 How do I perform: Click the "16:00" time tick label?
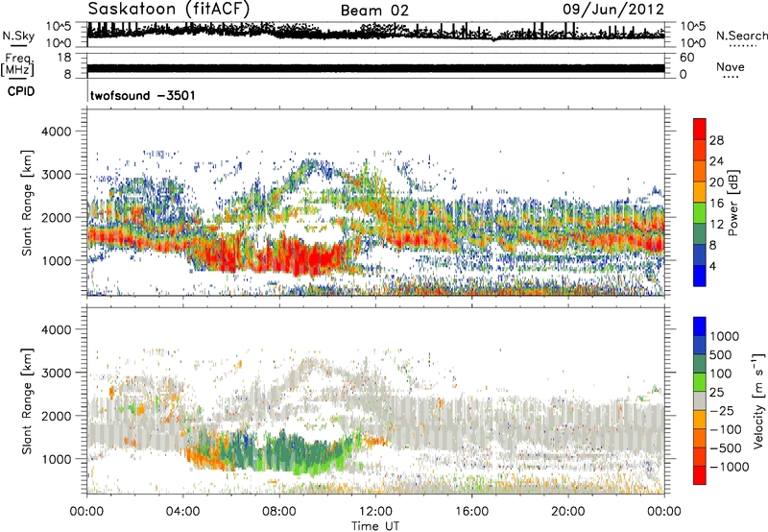[471, 512]
